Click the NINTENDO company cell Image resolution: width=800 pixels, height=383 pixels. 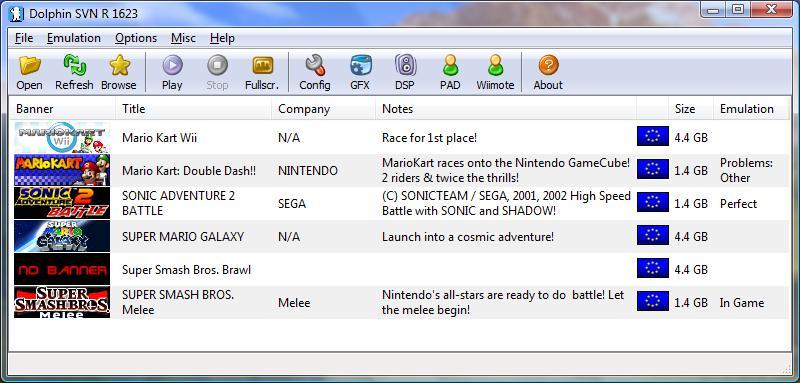pyautogui.click(x=308, y=171)
